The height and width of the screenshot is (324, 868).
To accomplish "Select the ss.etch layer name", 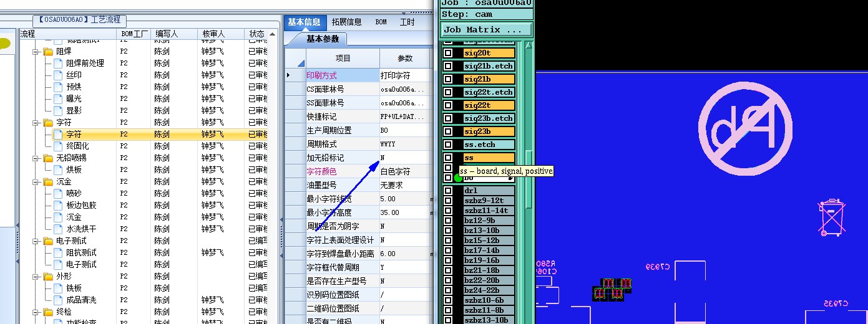I will [489, 145].
